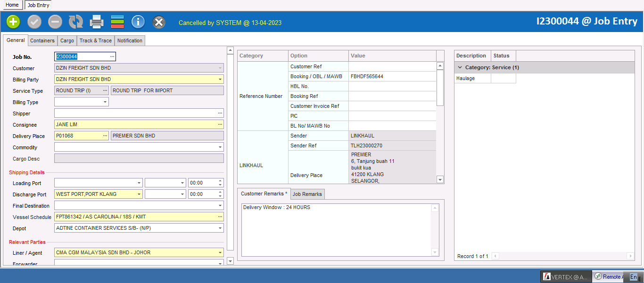
Task: Click the blue Info icon
Action: 138,22
